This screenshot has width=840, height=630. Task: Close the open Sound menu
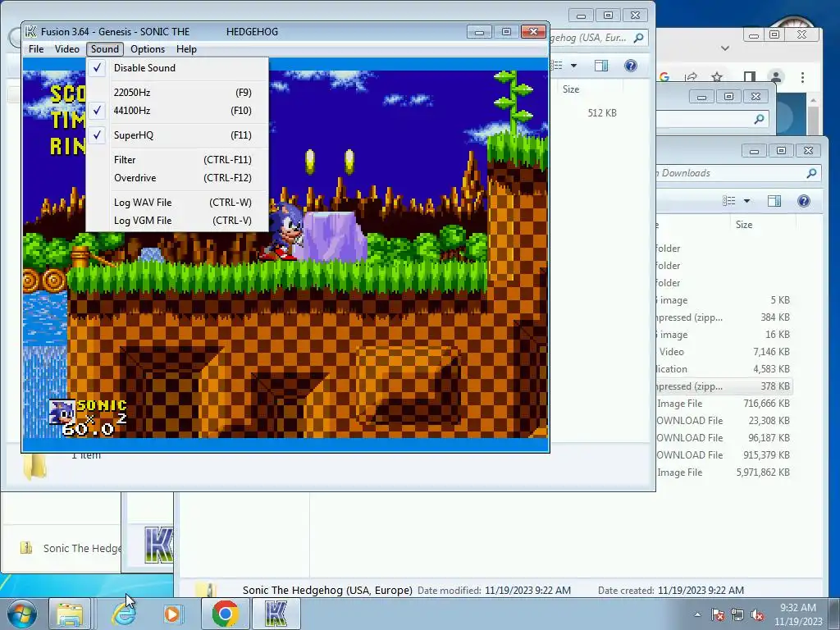[x=105, y=49]
